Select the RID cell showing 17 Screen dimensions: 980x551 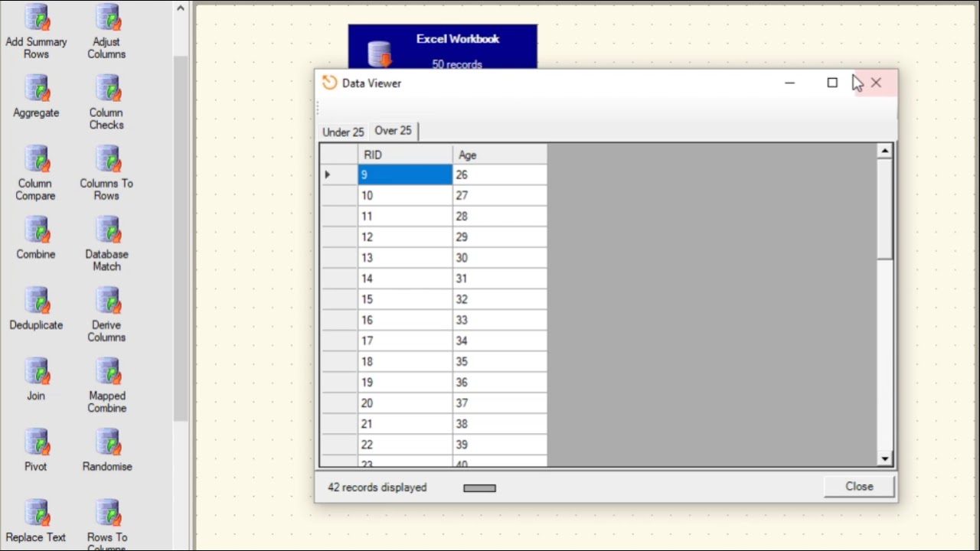click(405, 341)
